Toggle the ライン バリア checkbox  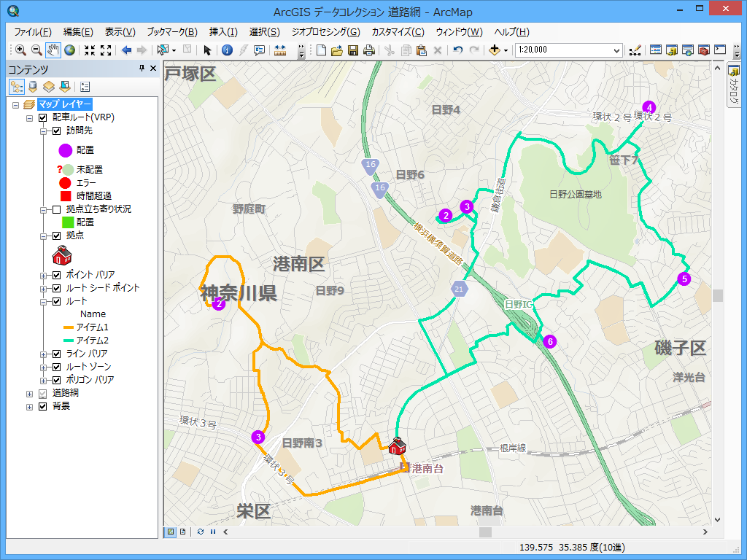pos(56,354)
